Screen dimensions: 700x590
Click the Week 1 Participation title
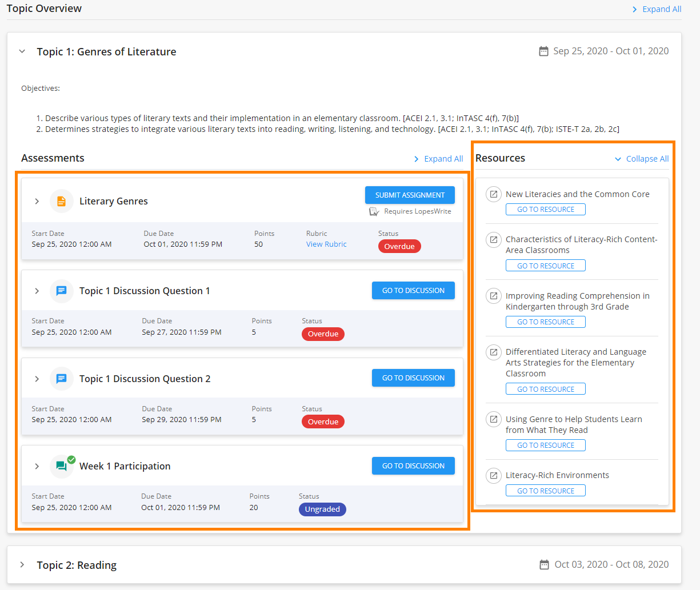coord(125,466)
